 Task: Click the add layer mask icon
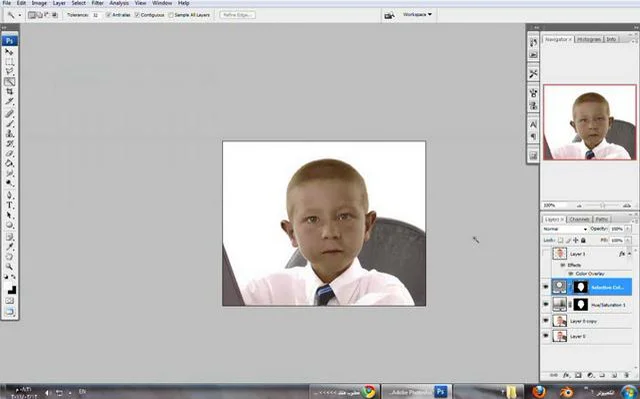point(578,375)
